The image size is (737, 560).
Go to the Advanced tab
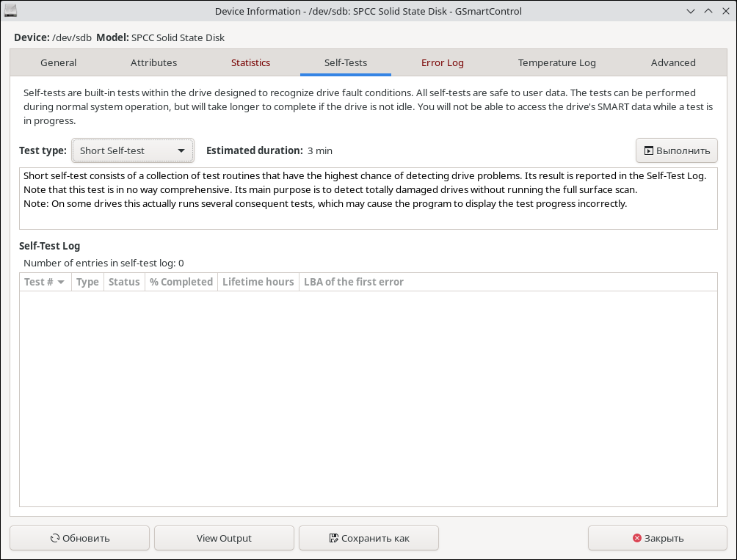click(672, 62)
